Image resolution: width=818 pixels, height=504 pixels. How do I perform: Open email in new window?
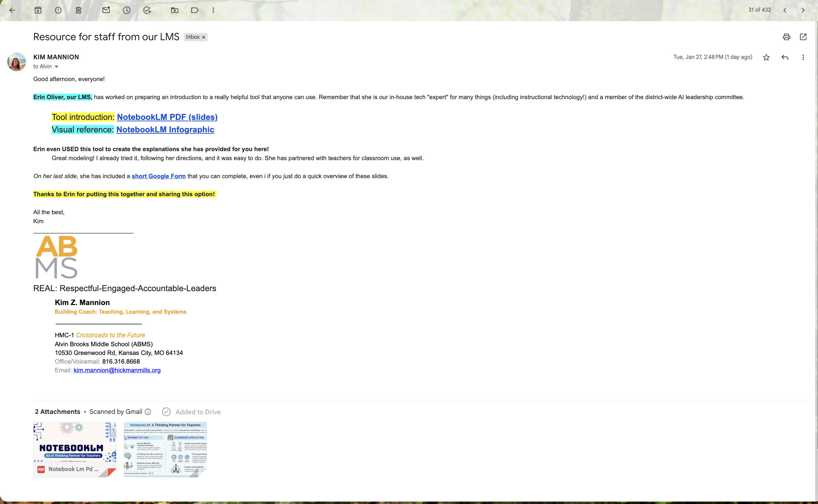(803, 37)
